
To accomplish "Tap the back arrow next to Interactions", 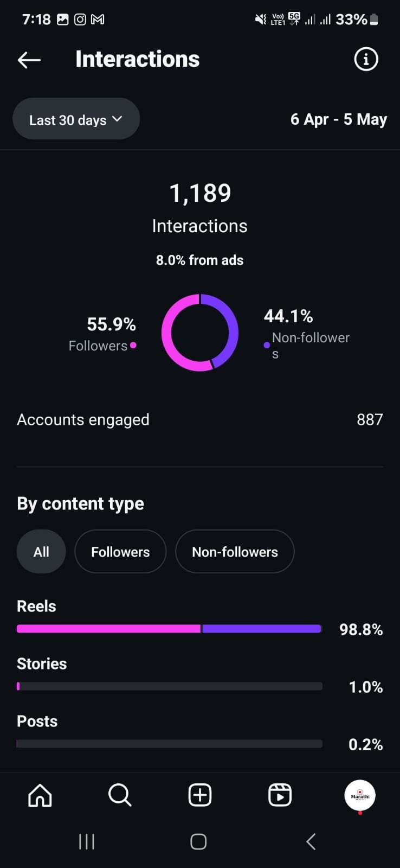I will 29,60.
